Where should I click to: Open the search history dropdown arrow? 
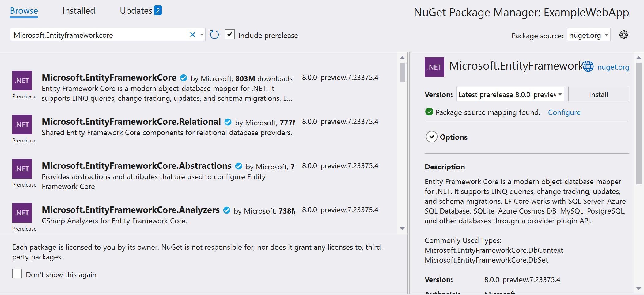(x=202, y=35)
